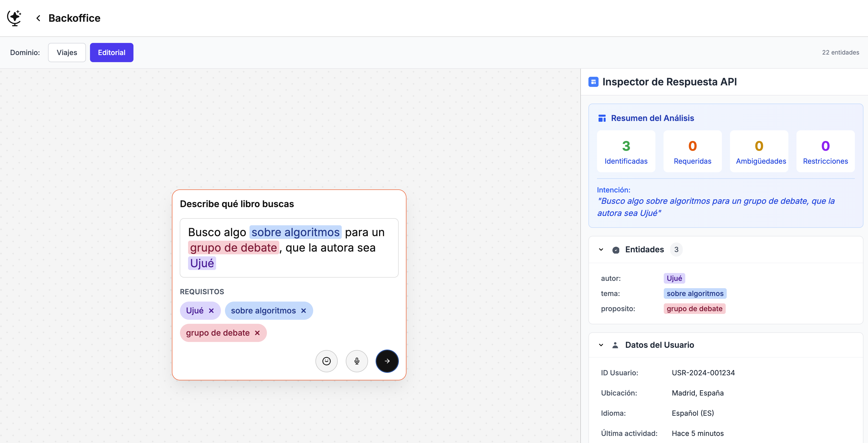868x443 pixels.
Task: Click the Identificadas count card
Action: coord(626,152)
